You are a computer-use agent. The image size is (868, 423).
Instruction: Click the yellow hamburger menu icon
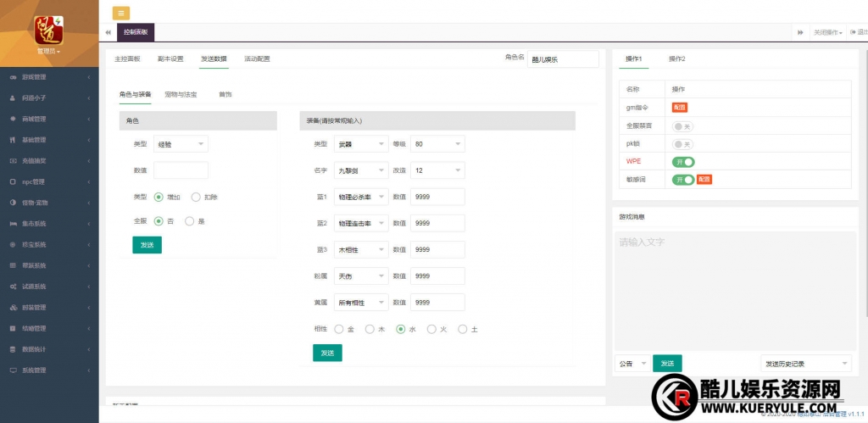(121, 13)
